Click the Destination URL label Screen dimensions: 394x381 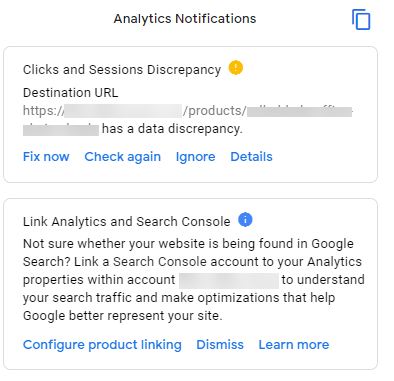[x=70, y=92]
